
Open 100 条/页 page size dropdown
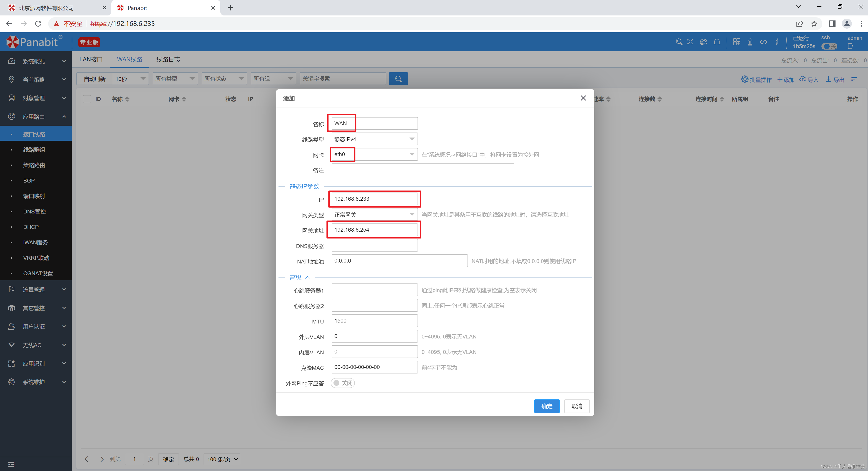(x=222, y=459)
